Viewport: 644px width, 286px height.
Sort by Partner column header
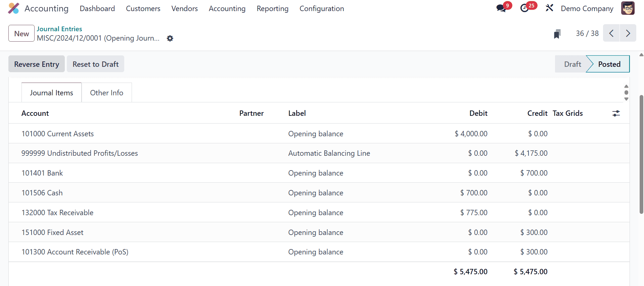coord(251,113)
